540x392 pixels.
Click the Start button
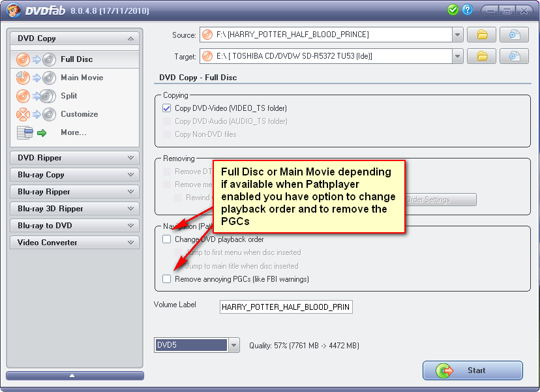(472, 370)
